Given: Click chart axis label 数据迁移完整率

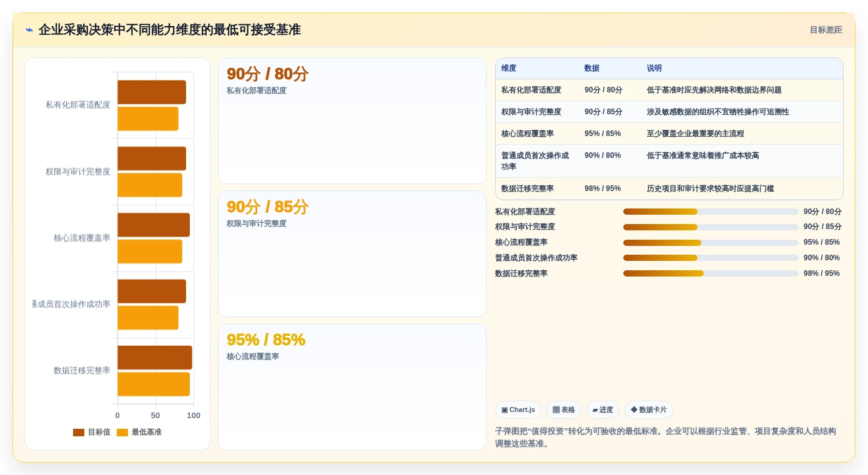Looking at the screenshot, I should pyautogui.click(x=82, y=370).
